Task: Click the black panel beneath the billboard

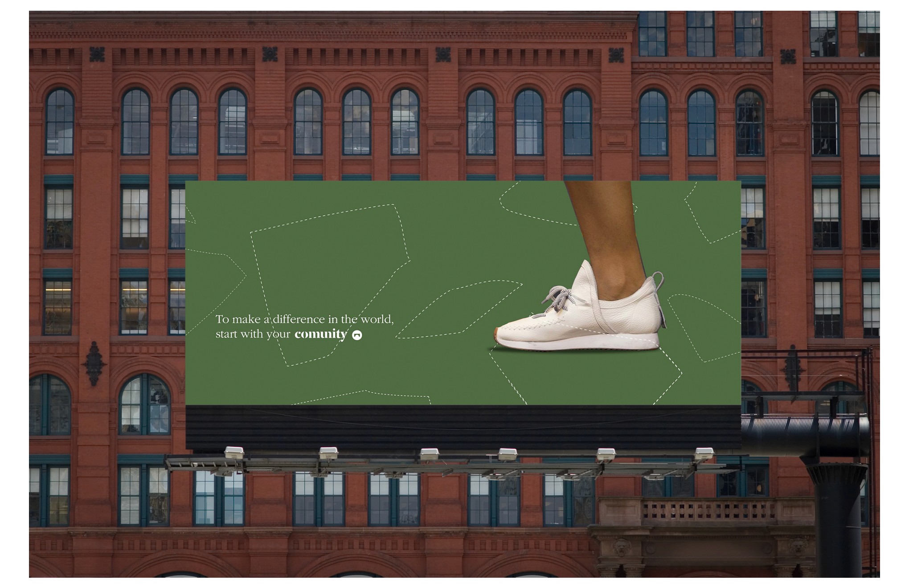Action: [x=463, y=427]
